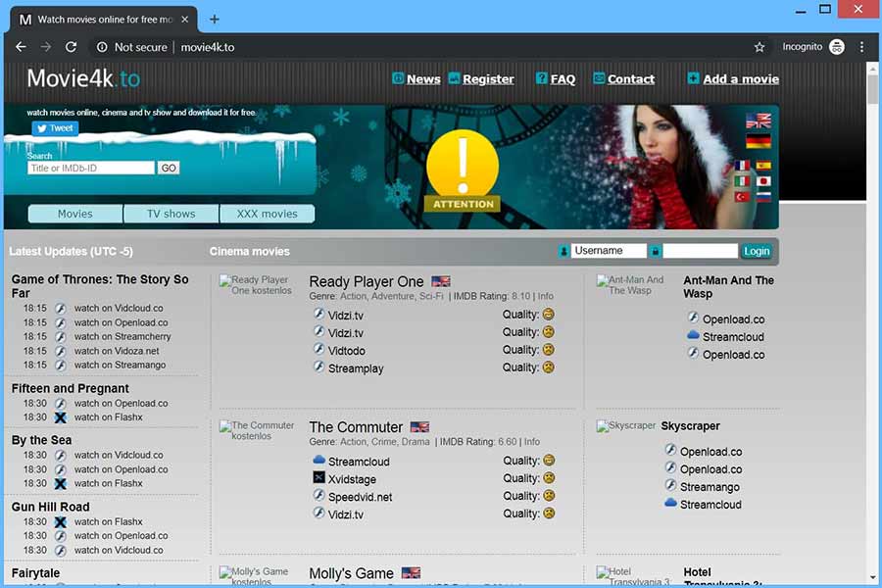Open the 'Gun Hill Road' title link
Viewport: 882px width, 588px height.
click(x=51, y=507)
